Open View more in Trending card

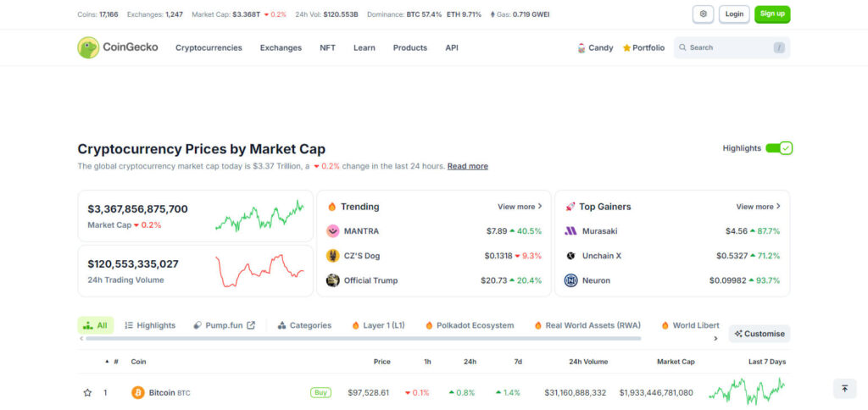click(520, 207)
